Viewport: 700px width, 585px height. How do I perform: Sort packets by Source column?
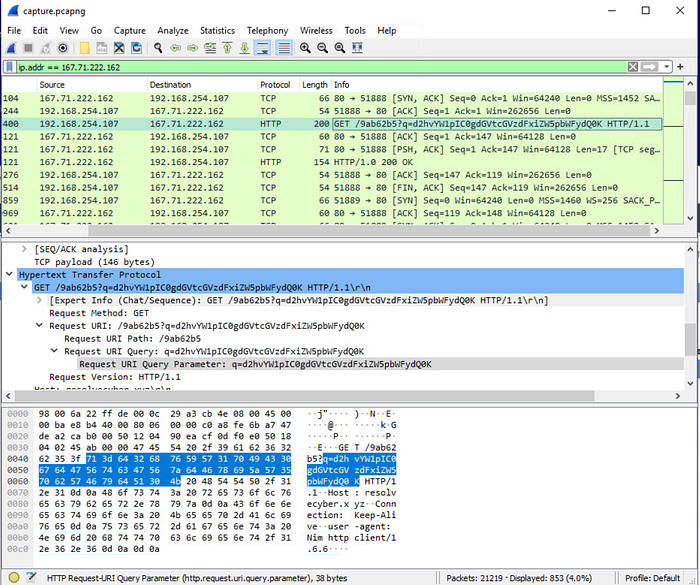92,84
